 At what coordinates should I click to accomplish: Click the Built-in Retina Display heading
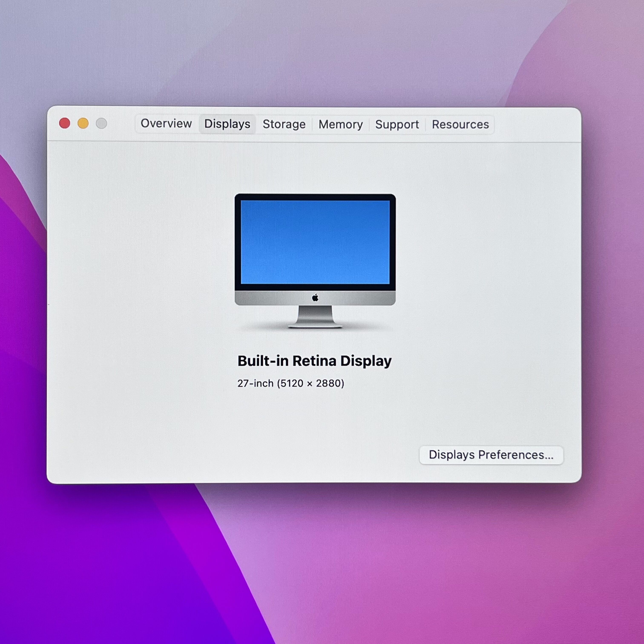click(314, 361)
